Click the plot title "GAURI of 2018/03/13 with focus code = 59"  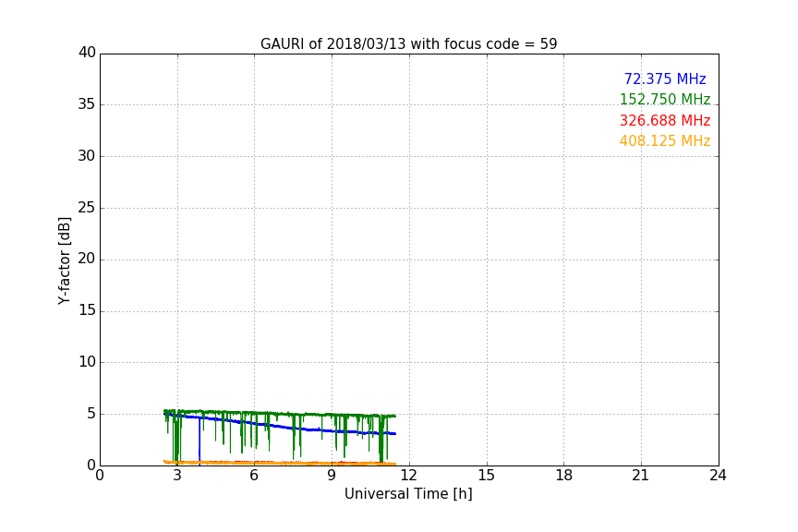(408, 44)
